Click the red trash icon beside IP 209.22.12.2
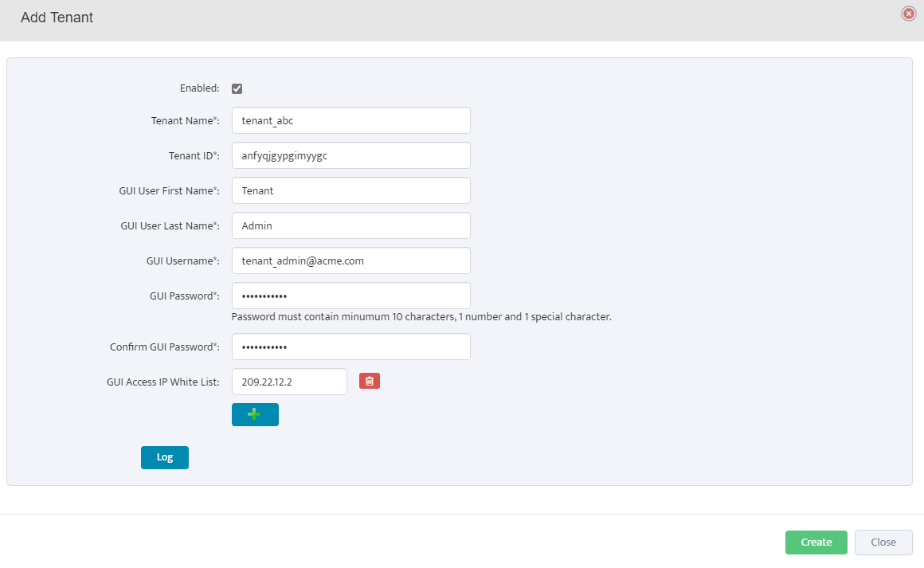The image size is (924, 568). coord(369,382)
